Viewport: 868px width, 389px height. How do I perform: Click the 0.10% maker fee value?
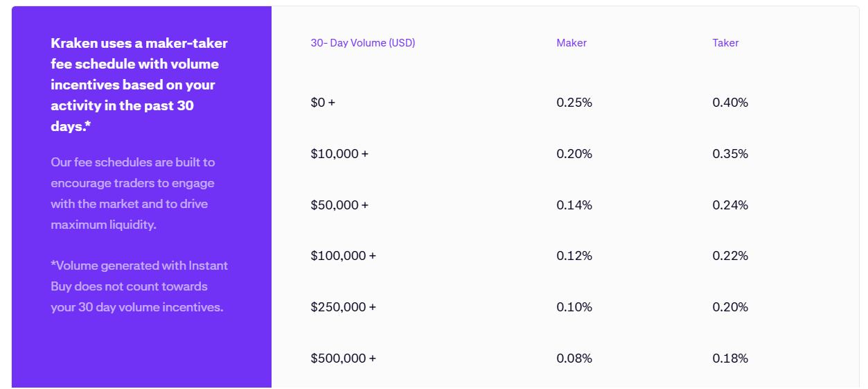pyautogui.click(x=574, y=307)
